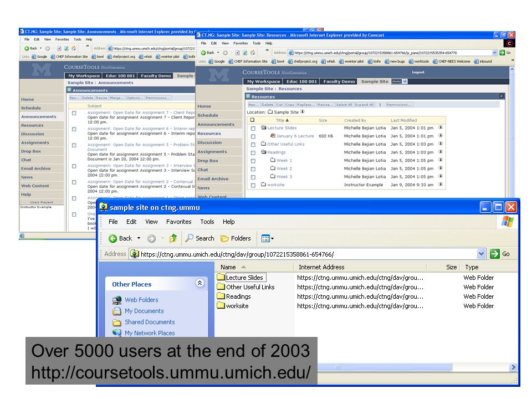
Task: Open Shared Documents under Other Places
Action: pos(150,322)
